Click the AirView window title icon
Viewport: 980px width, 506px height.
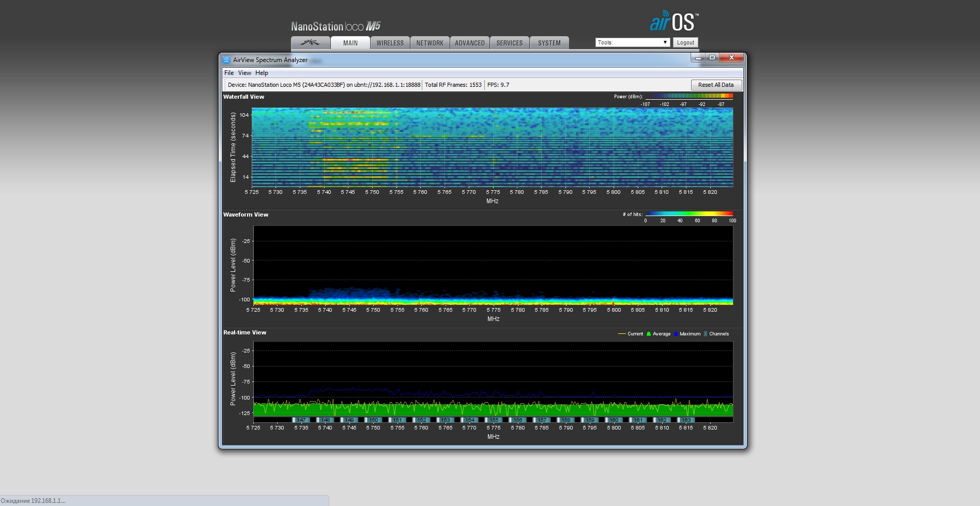[x=226, y=59]
